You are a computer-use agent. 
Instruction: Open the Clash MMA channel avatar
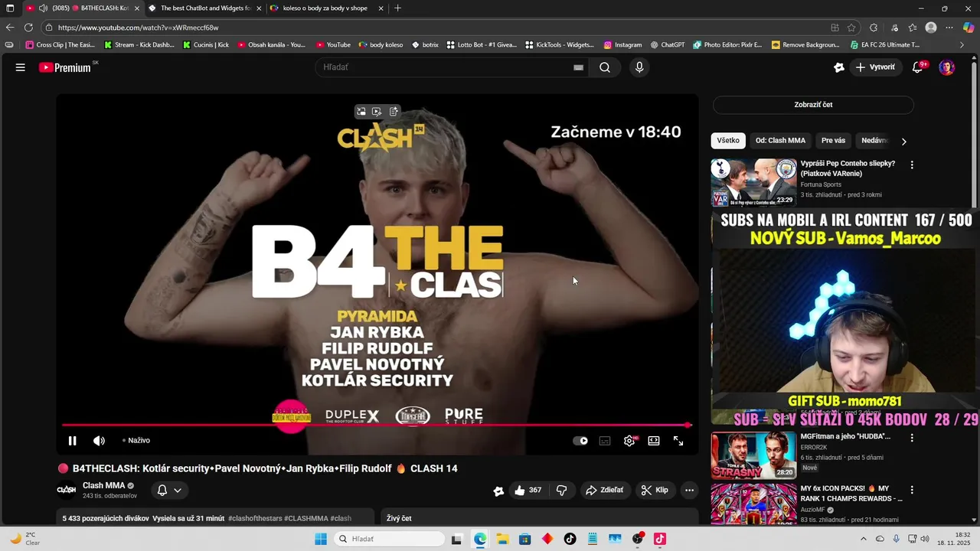[67, 490]
